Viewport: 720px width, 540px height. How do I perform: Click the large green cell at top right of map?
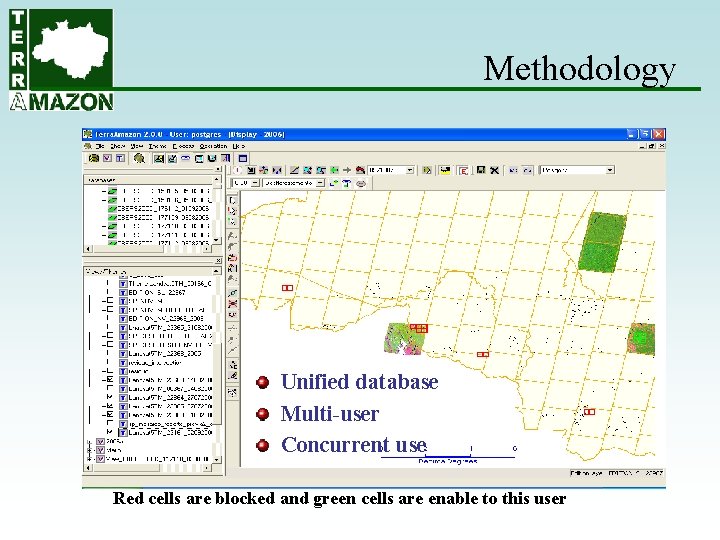click(x=602, y=242)
